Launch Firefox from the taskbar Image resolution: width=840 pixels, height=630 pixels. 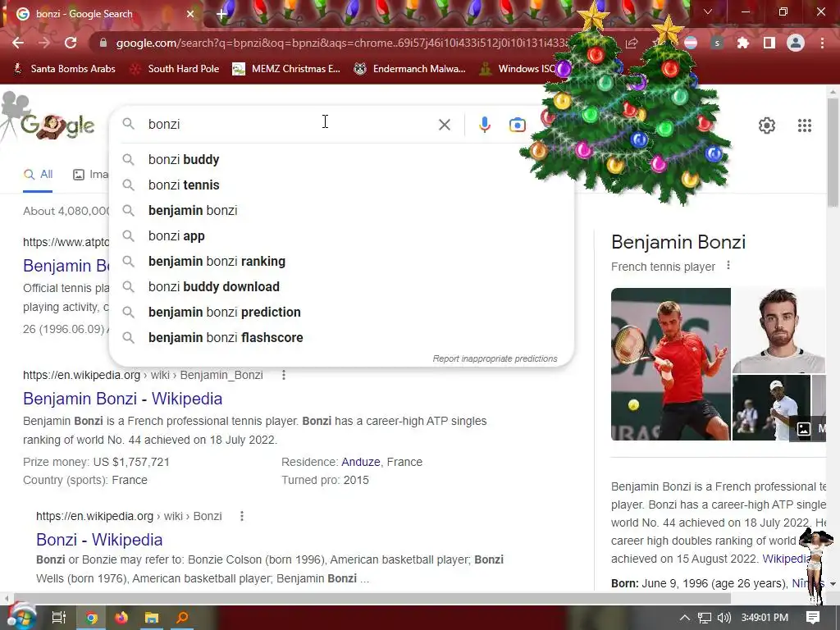click(x=121, y=618)
